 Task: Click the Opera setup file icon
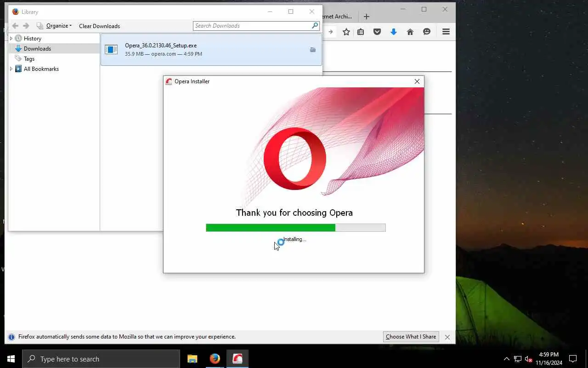111,50
